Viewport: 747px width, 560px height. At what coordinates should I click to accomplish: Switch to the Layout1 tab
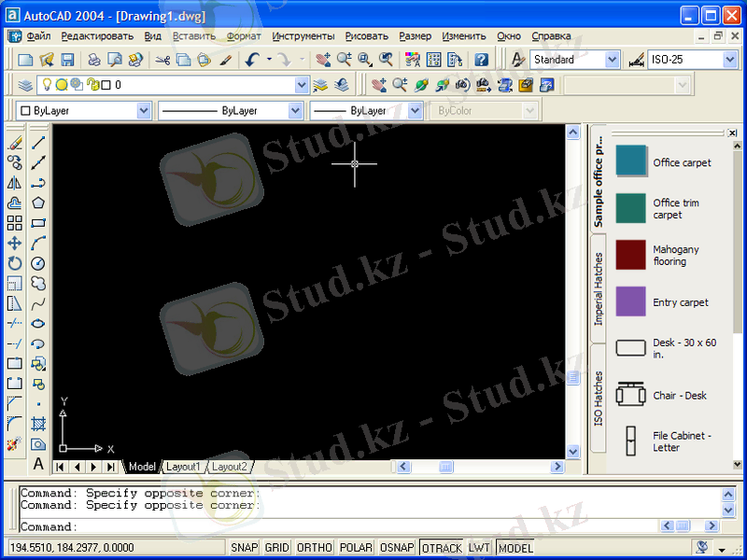click(183, 467)
